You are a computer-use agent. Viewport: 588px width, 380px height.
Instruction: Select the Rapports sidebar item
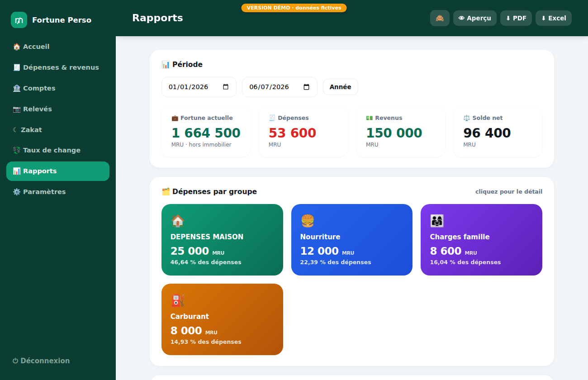[58, 171]
